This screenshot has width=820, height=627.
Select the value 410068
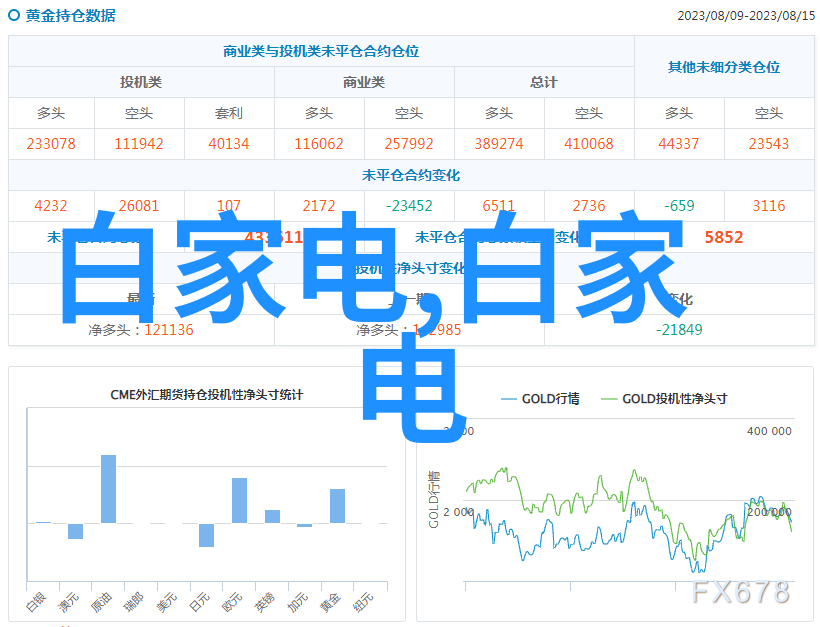tap(589, 144)
